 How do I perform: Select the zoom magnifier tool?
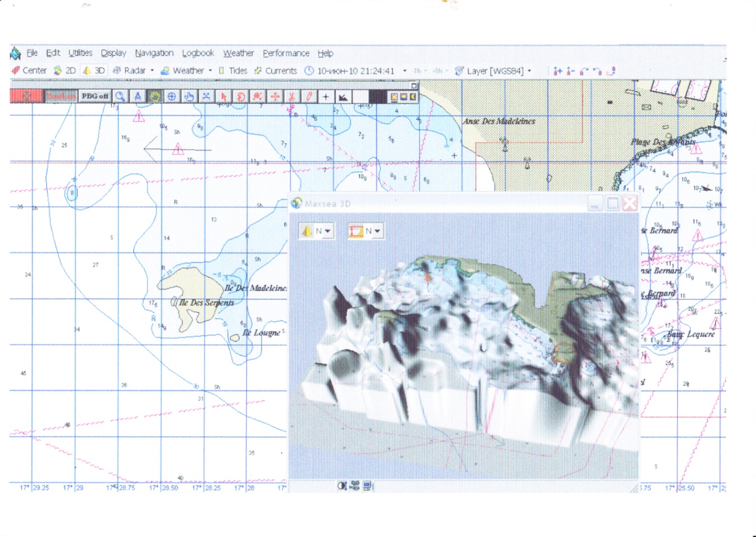click(120, 96)
